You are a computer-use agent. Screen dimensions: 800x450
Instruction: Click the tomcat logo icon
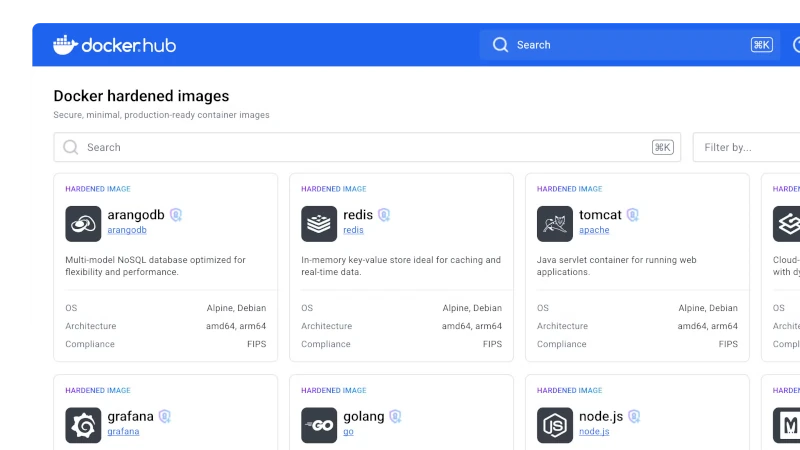click(555, 223)
